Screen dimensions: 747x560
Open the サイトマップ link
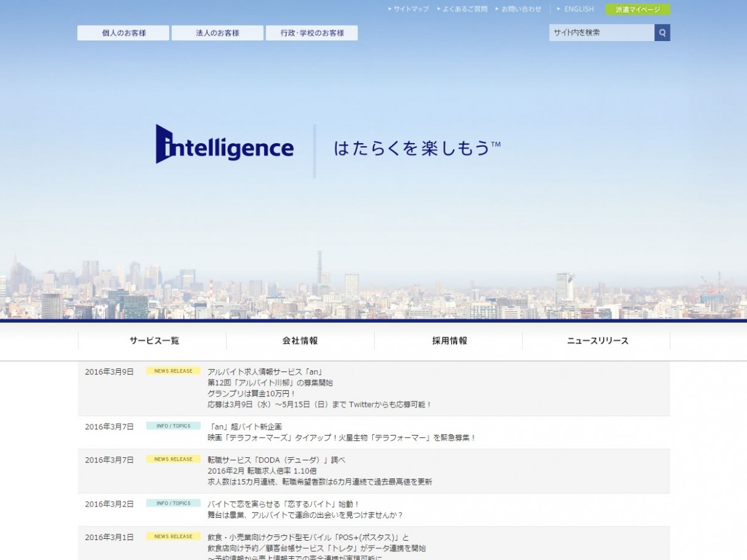click(410, 9)
